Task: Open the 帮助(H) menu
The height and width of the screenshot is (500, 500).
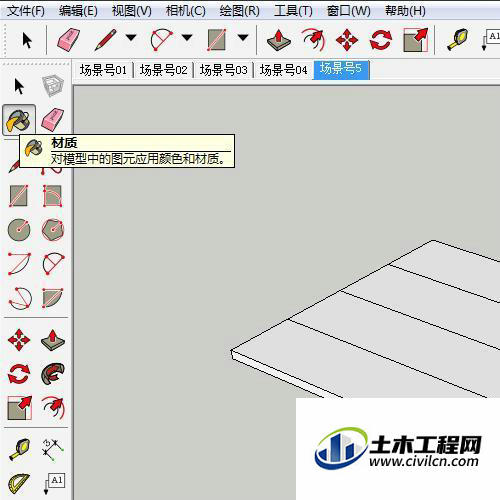Action: [x=405, y=11]
